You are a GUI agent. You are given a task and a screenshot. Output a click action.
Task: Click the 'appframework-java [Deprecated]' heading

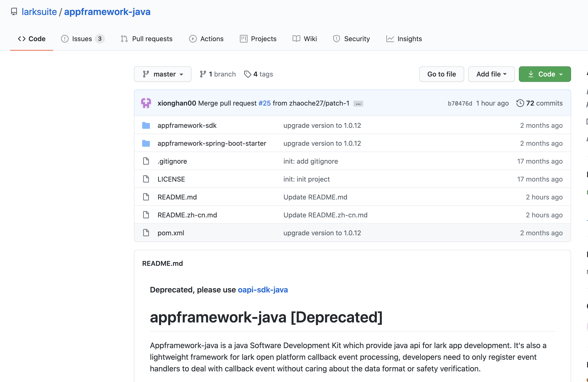266,317
